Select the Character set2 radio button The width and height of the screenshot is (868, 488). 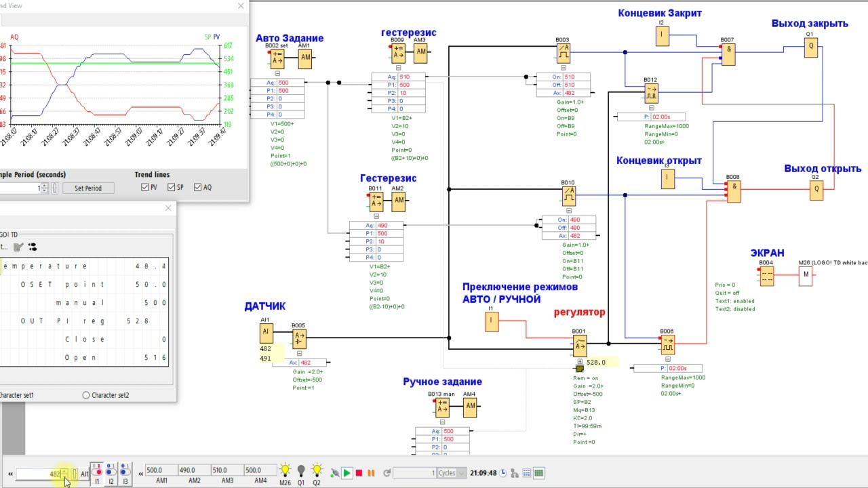point(86,395)
